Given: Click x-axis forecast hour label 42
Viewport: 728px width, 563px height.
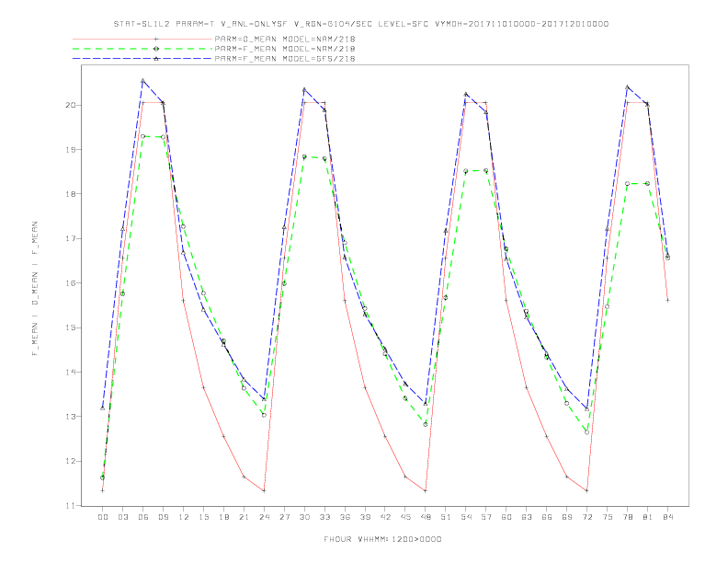Looking at the screenshot, I should [x=385, y=517].
